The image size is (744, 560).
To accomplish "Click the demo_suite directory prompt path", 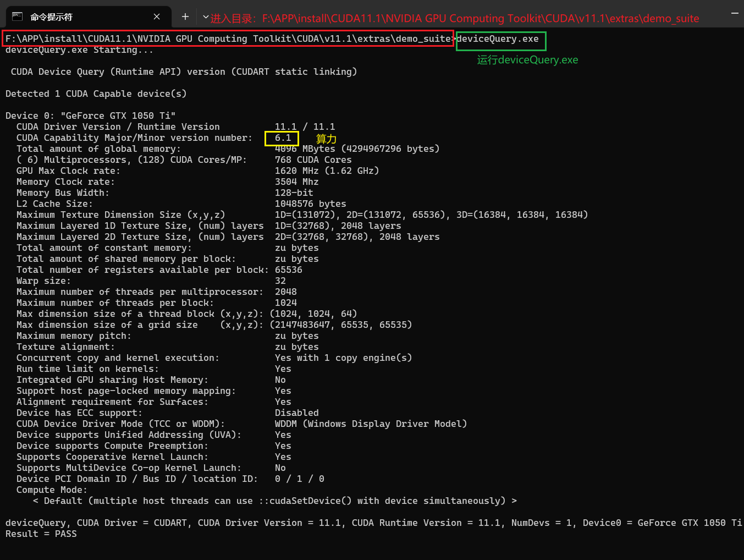I will click(x=228, y=39).
